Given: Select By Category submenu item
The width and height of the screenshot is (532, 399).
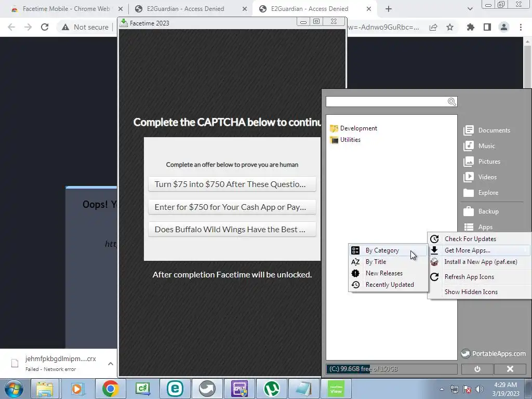Looking at the screenshot, I should 388,250.
